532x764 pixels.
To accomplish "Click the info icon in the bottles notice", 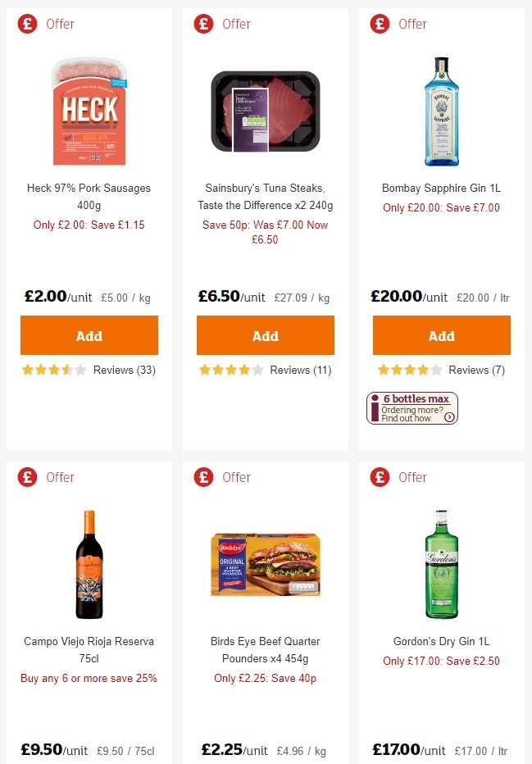I will 375,407.
